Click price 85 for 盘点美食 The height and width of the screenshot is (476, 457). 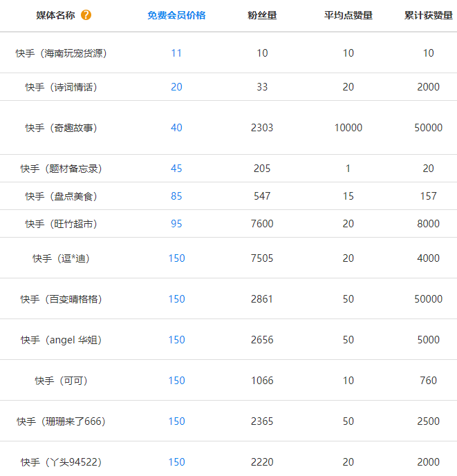click(176, 196)
